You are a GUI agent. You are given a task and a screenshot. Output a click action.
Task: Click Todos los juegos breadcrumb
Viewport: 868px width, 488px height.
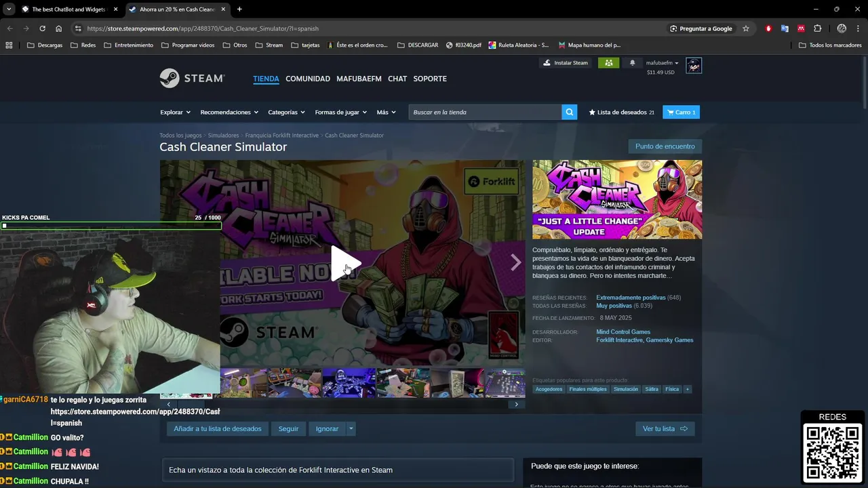click(x=180, y=136)
